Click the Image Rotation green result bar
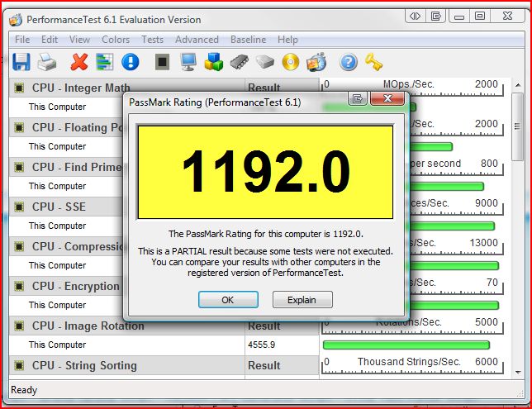The image size is (532, 409). (406, 345)
